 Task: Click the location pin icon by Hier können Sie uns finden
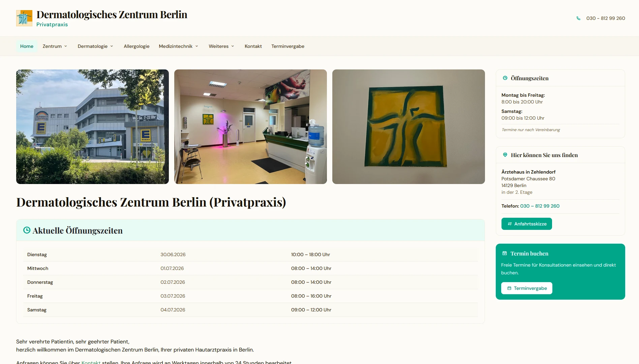(x=505, y=155)
